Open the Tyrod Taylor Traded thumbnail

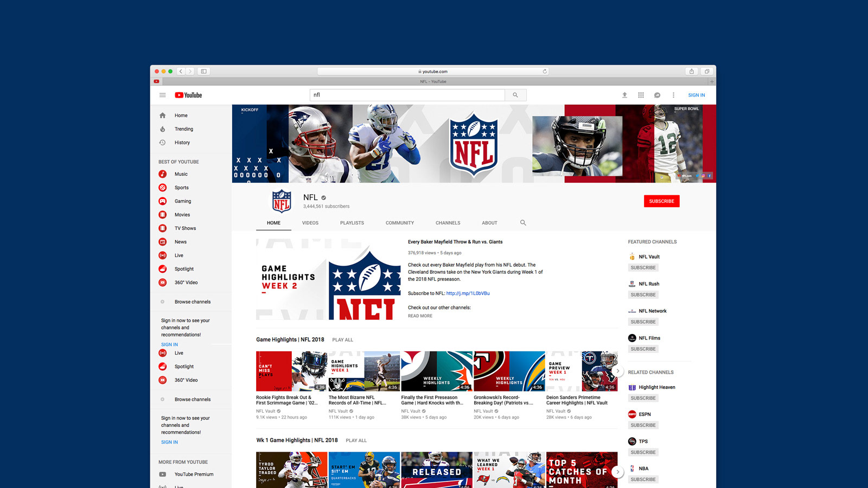point(292,470)
